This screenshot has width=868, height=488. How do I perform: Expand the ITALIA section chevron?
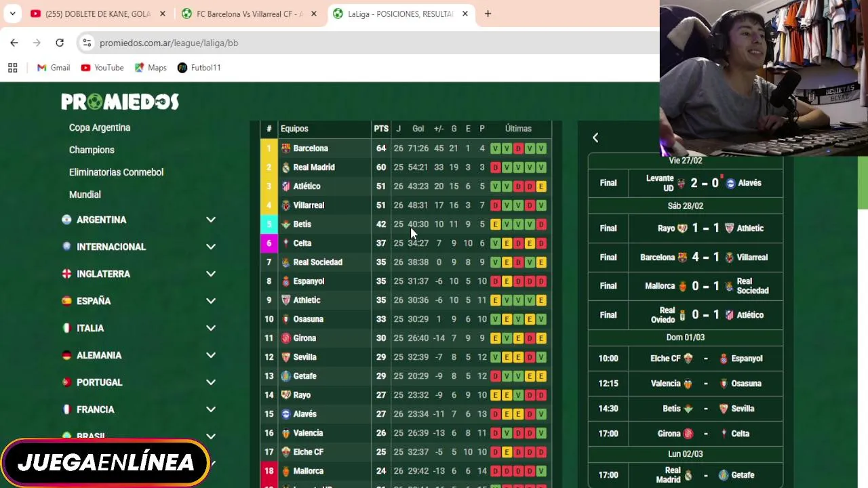click(x=211, y=328)
